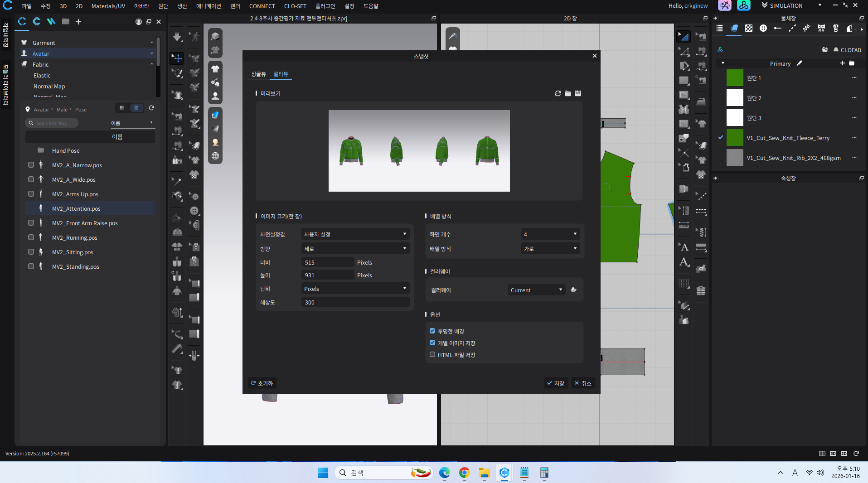Uncheck the 투명한 배경 checkbox

click(x=432, y=331)
